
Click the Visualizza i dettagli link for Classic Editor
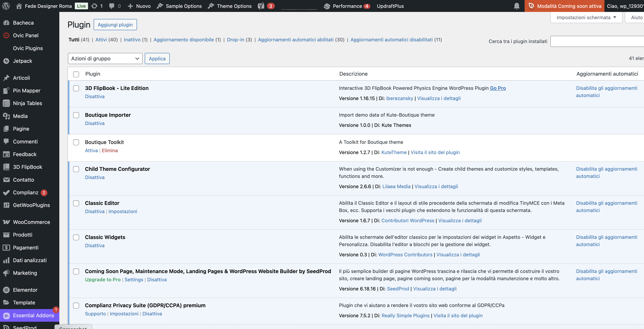[x=460, y=221]
